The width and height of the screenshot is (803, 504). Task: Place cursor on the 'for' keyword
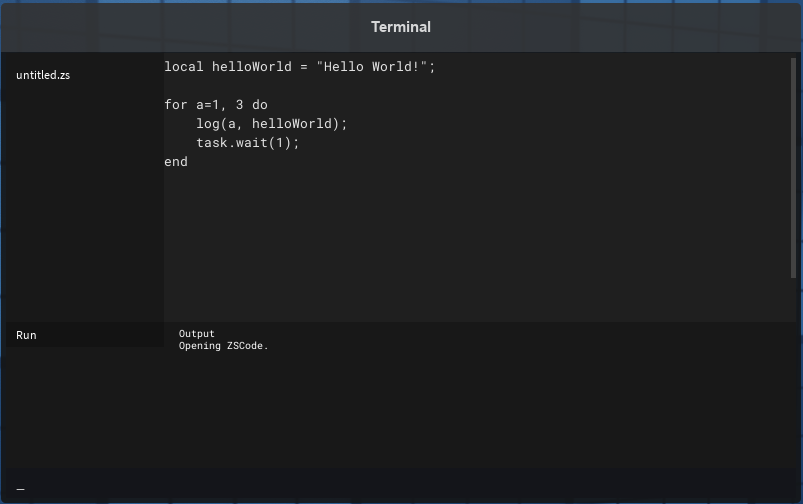[176, 105]
